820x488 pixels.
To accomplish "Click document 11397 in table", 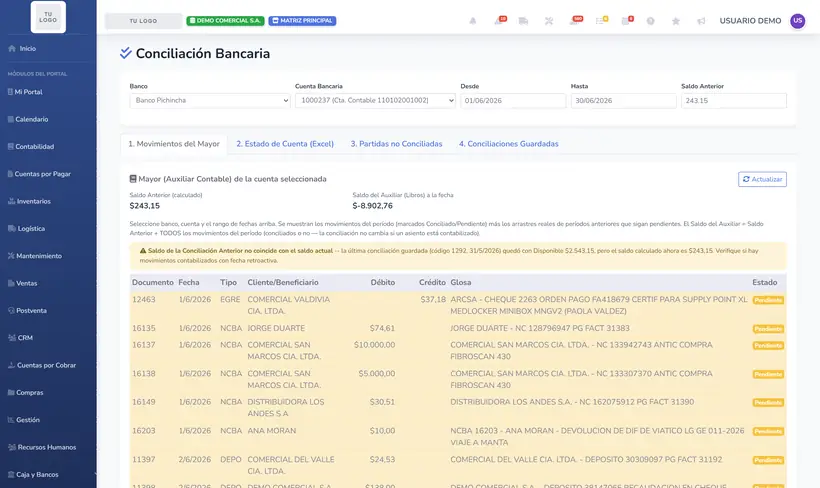I will 144,460.
